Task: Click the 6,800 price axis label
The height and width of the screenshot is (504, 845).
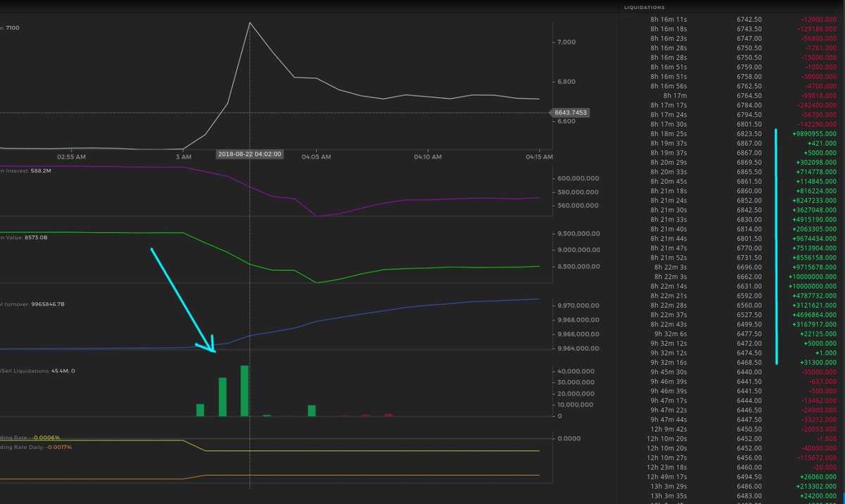Action: (x=566, y=82)
